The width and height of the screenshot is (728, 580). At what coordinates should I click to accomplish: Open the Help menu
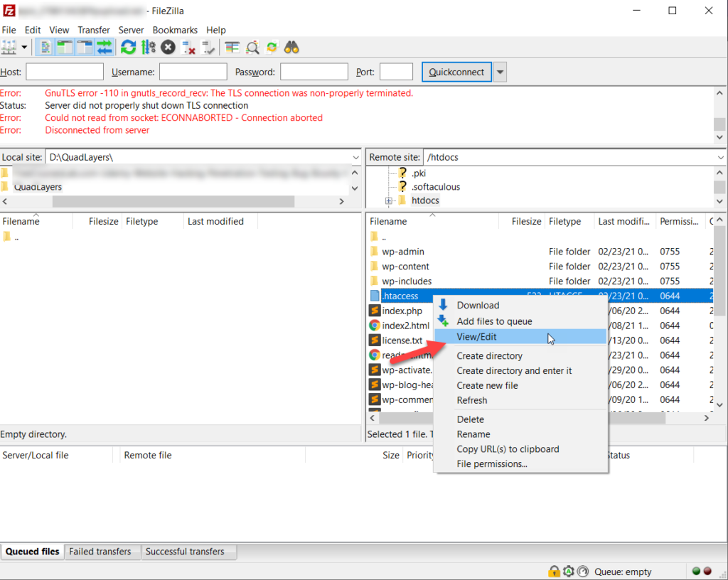[216, 30]
